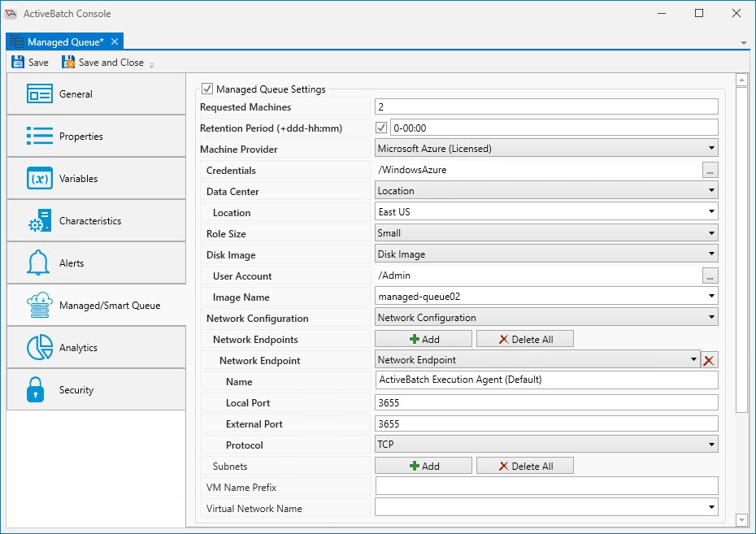Add a new Network Endpoint

click(x=424, y=339)
